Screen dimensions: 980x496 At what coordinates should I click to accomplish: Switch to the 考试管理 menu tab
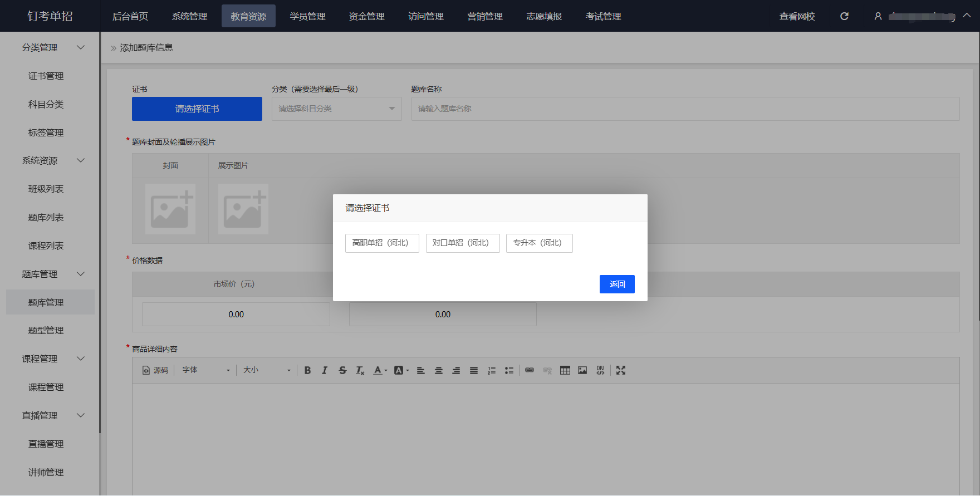(x=603, y=16)
